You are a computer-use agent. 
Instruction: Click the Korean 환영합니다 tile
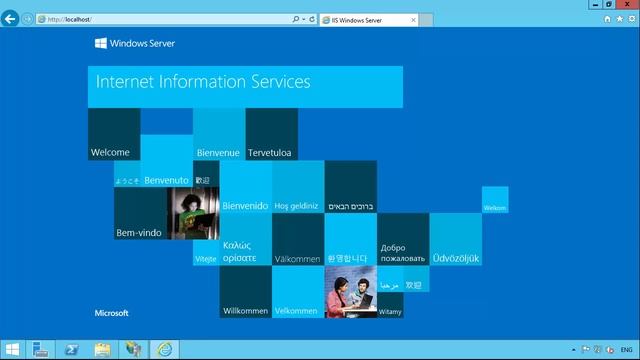pos(351,239)
